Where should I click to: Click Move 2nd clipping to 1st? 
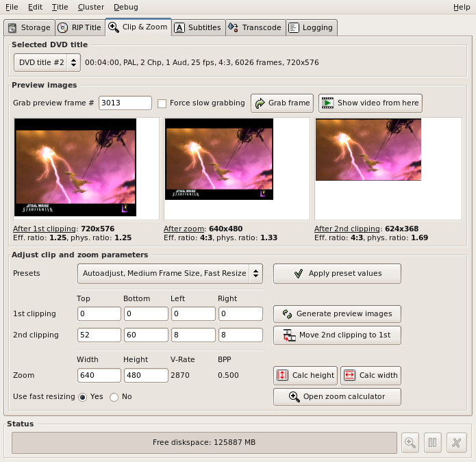337,335
